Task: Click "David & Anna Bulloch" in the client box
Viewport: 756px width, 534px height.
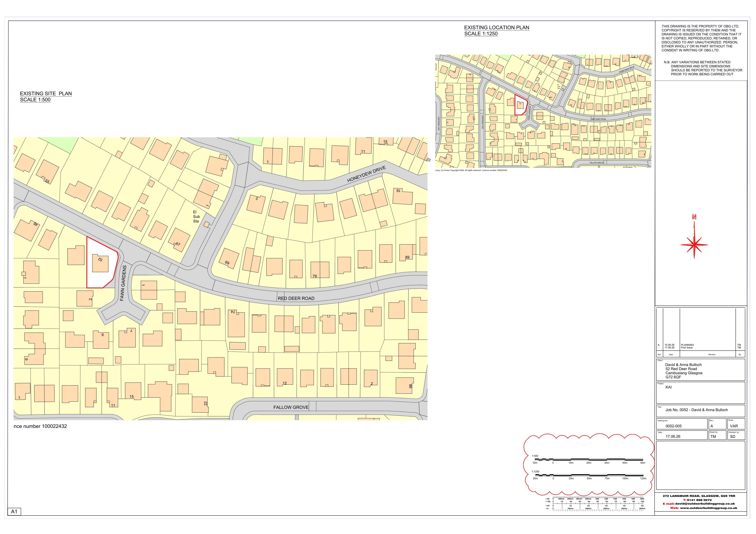Action: (683, 365)
